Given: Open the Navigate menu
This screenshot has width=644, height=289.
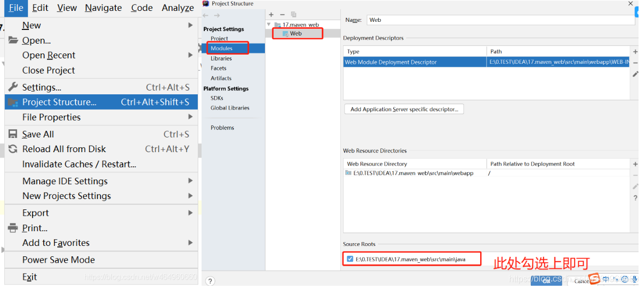Looking at the screenshot, I should coord(103,8).
